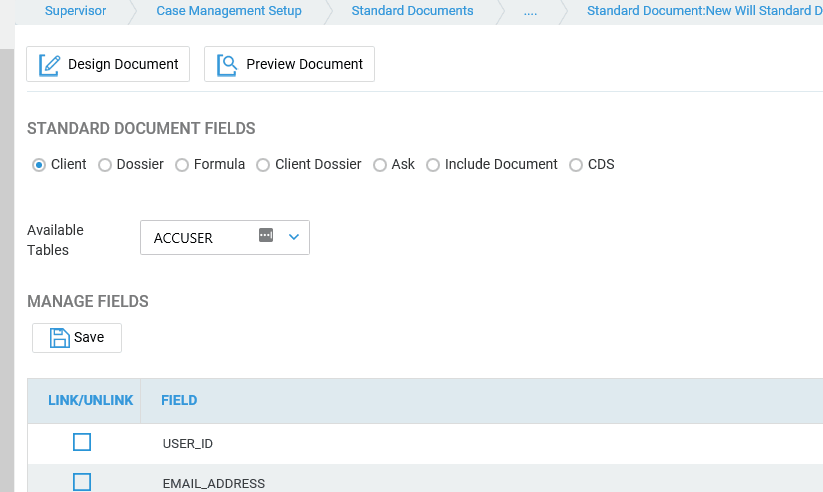The height and width of the screenshot is (492, 823).
Task: Select the Dossier radio button
Action: point(105,165)
